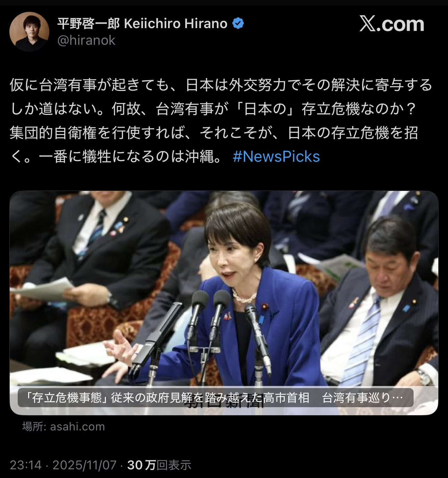The width and height of the screenshot is (448, 478).
Task: Click the 23:14 post timestamp
Action: click(26, 465)
